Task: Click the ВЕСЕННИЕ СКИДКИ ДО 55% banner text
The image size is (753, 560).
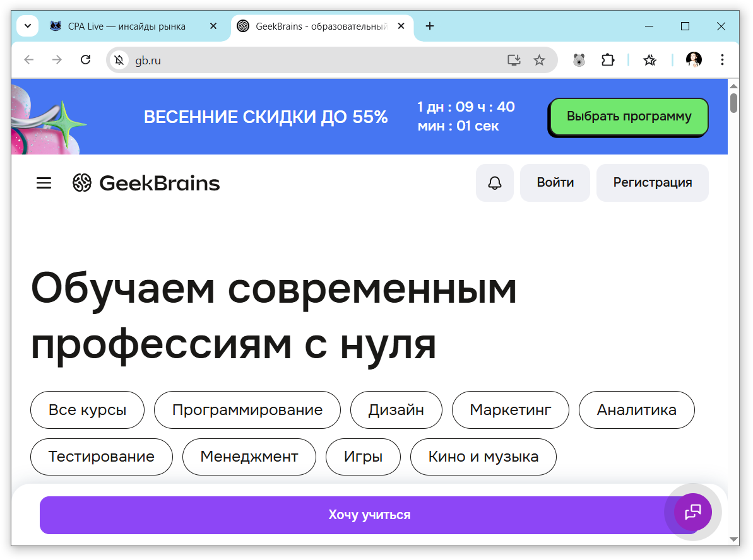Action: pyautogui.click(x=266, y=117)
